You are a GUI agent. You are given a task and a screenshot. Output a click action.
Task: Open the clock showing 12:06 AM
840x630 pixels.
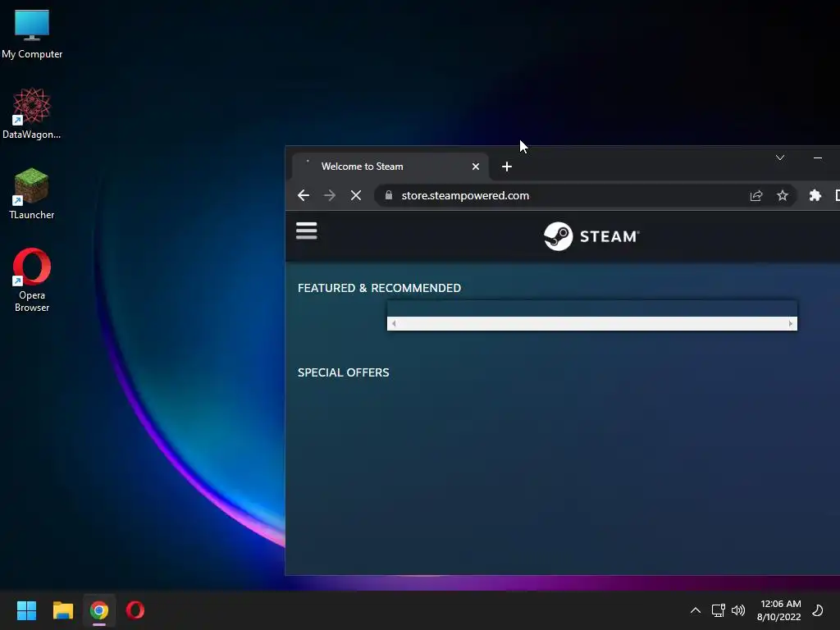pos(779,610)
